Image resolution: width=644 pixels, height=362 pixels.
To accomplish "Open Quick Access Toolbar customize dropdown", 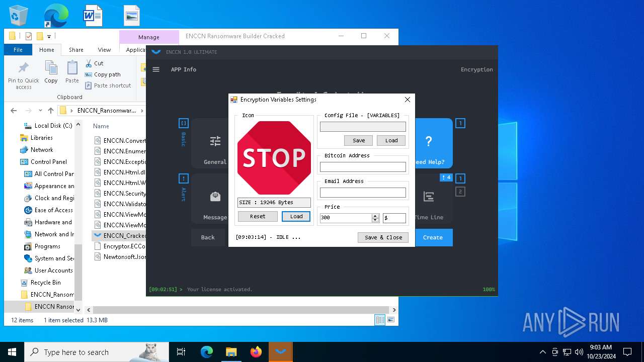I will pos(49,36).
